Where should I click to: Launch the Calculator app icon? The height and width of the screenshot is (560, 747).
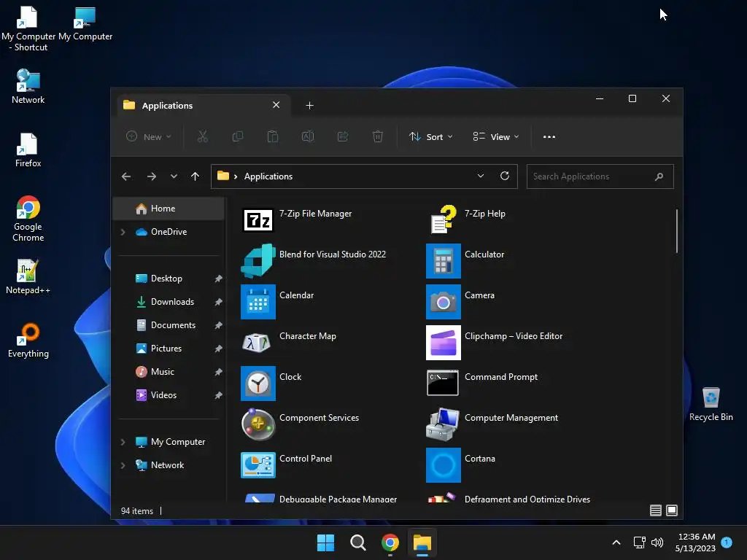(443, 261)
